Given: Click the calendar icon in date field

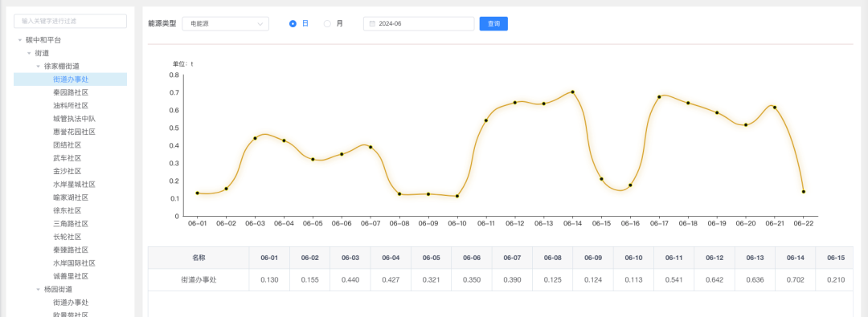Looking at the screenshot, I should click(372, 24).
